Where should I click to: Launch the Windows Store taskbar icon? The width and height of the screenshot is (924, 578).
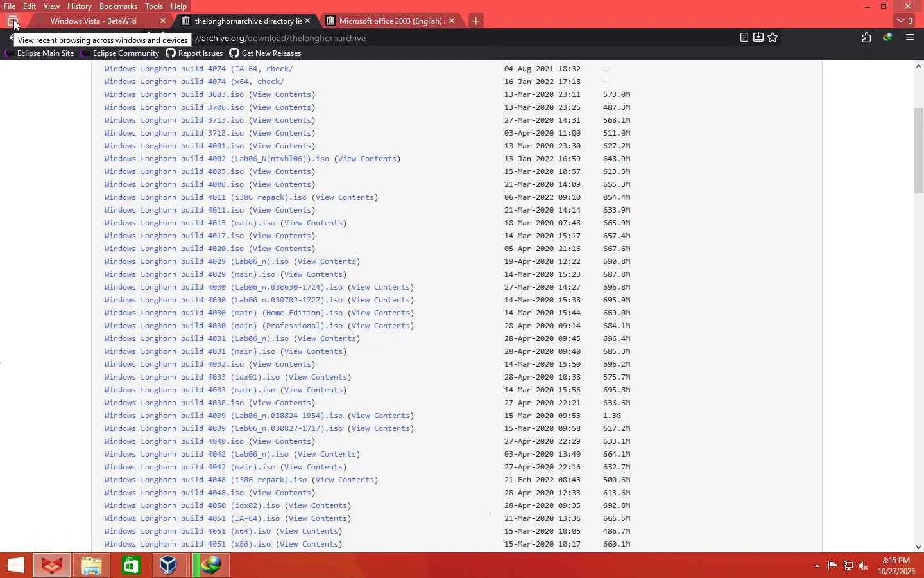(132, 565)
